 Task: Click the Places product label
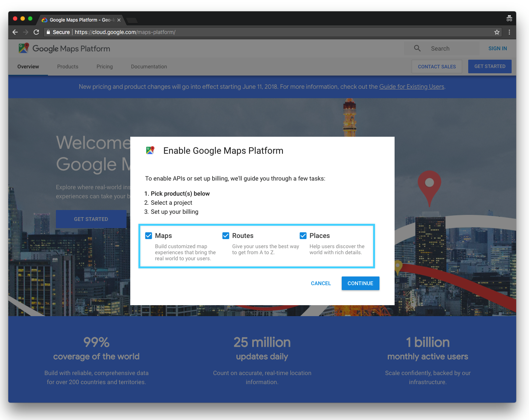point(320,236)
